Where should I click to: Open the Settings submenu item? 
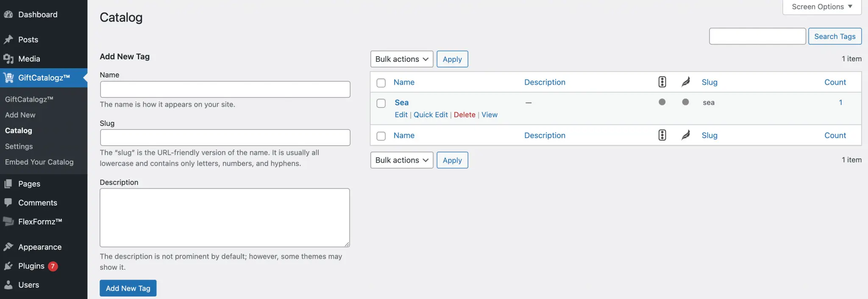(19, 147)
